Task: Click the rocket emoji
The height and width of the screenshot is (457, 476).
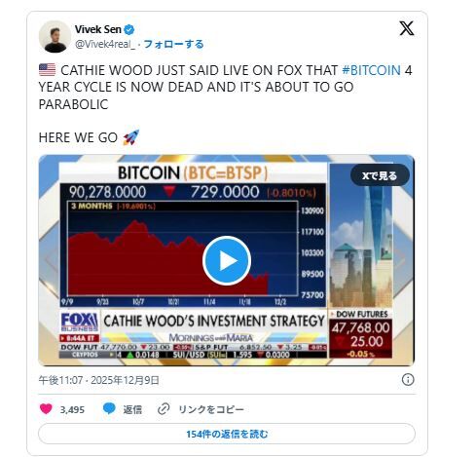Action: (131, 137)
